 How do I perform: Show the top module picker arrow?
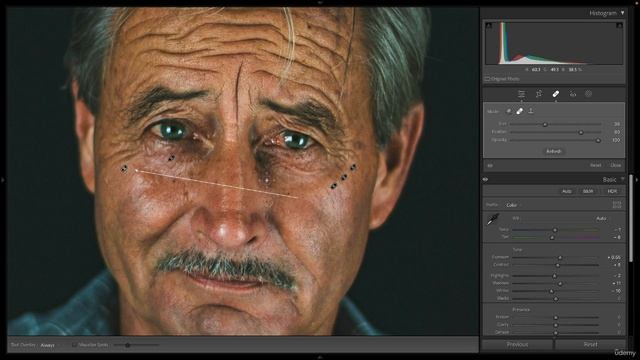320,2
